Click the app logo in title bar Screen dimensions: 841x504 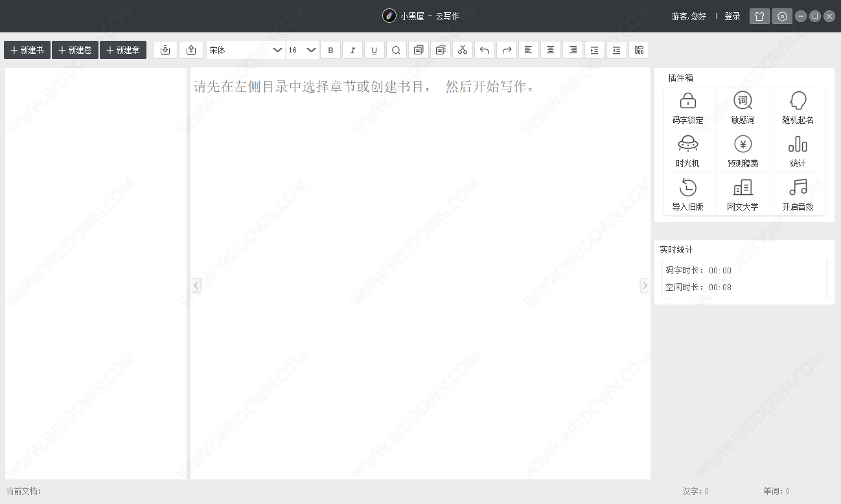tap(389, 16)
